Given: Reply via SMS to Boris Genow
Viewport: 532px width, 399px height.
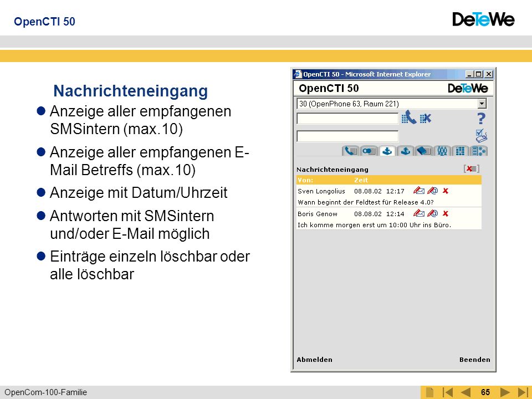Looking at the screenshot, I should pos(419,213).
